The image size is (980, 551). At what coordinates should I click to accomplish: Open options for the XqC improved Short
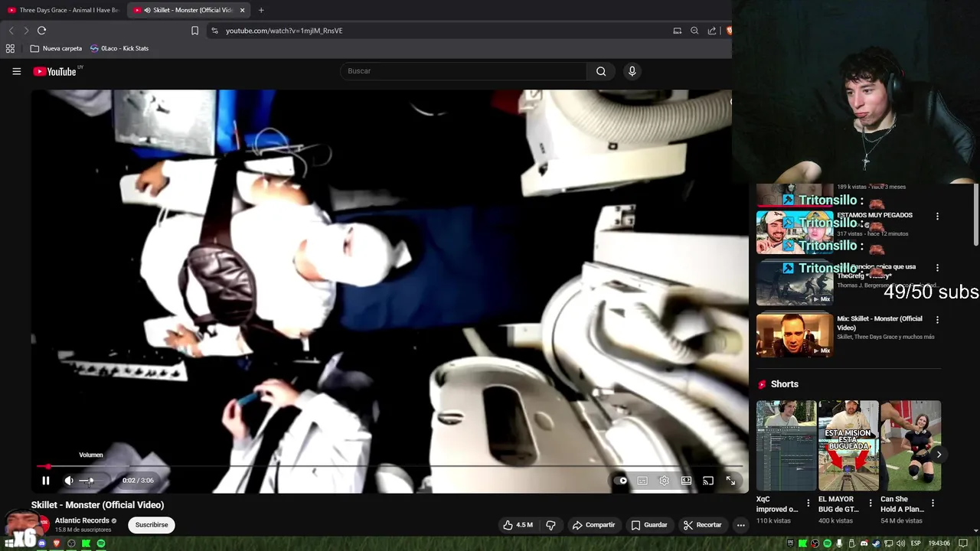(x=808, y=504)
